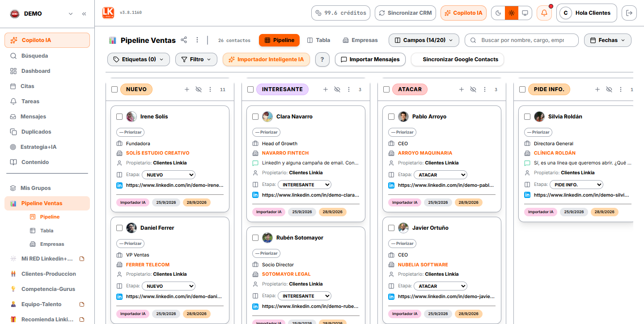Hide the NUEVO column with eye icon
This screenshot has width=644, height=324.
[x=199, y=89]
